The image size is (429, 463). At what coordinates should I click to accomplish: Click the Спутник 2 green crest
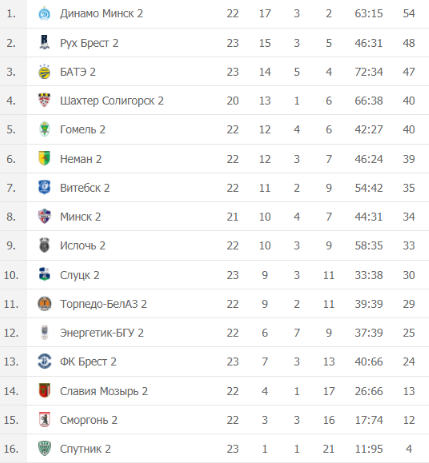[x=44, y=449]
